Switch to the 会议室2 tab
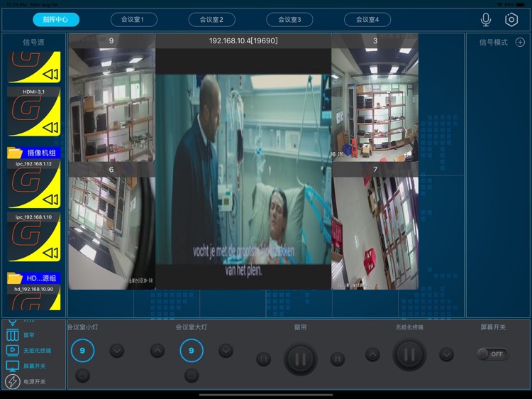 coord(211,19)
